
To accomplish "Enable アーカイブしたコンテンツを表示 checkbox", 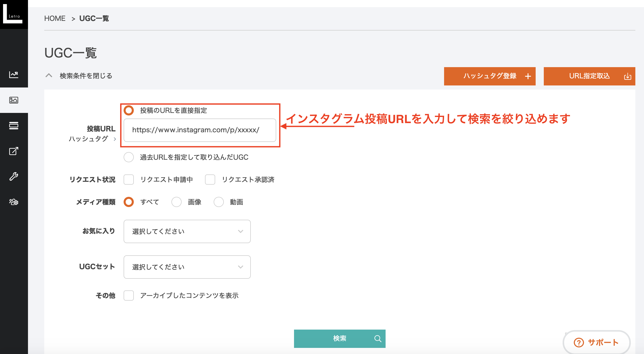I will (x=129, y=296).
